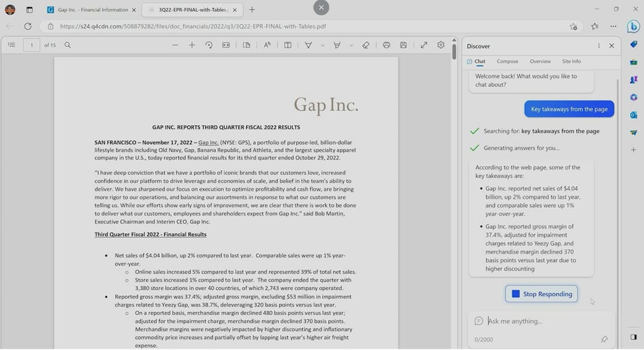Open the user profile avatar
This screenshot has width=644, height=350.
click(10, 9)
